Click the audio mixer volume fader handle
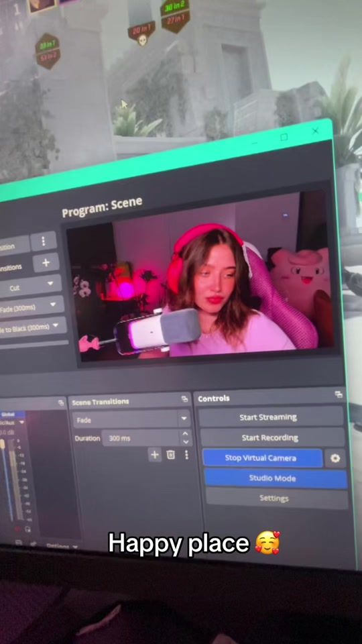 coord(3,443)
